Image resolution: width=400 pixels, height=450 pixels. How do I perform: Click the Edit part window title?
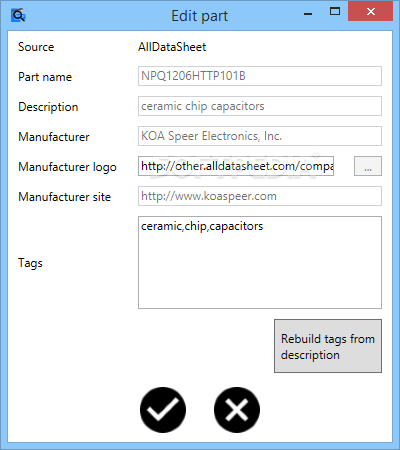[x=199, y=16]
